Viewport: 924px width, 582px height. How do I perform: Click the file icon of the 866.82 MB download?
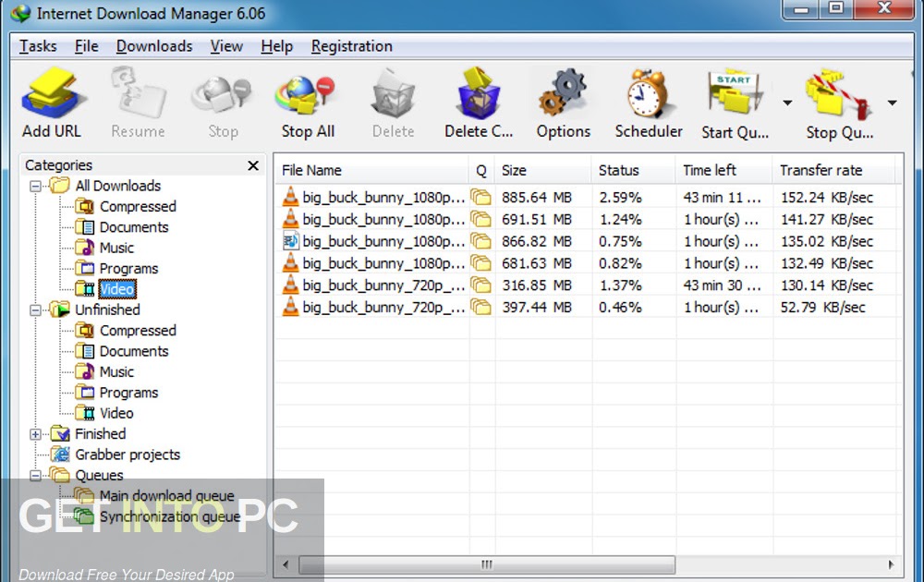[x=291, y=241]
